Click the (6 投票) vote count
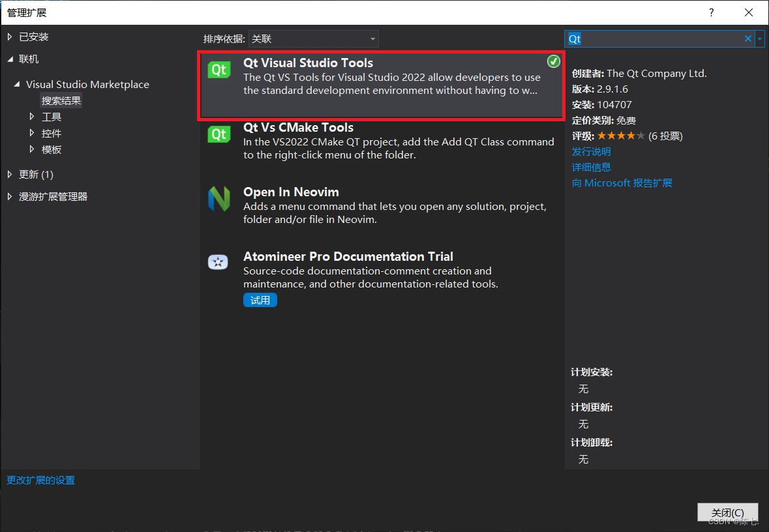The image size is (769, 532). [x=665, y=136]
